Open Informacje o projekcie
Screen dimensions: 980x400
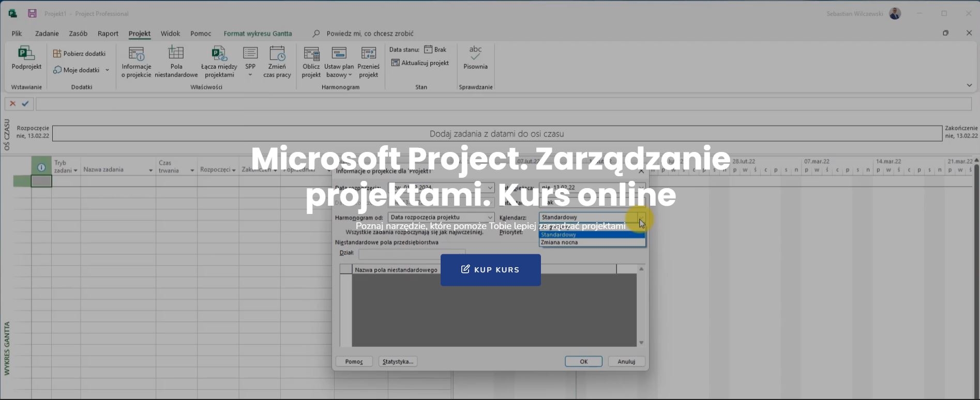pyautogui.click(x=137, y=61)
